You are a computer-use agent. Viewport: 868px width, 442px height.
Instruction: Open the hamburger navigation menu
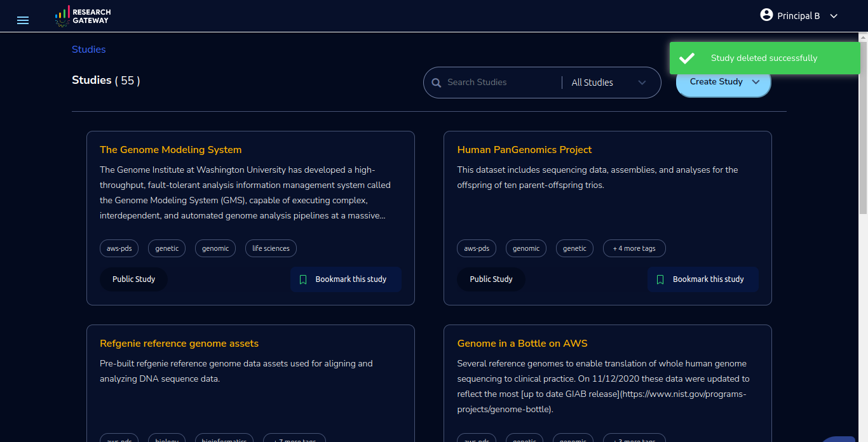tap(23, 20)
